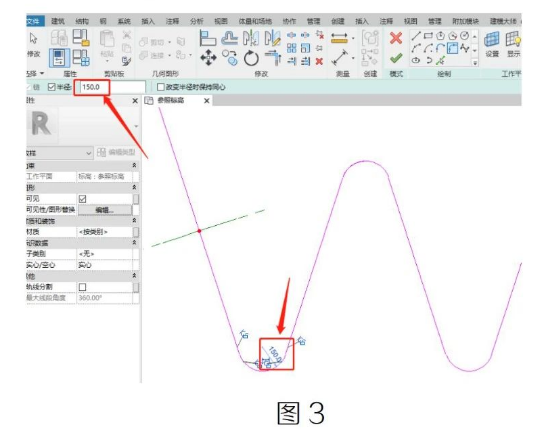Collapse the first properties group (工作平面)
542x442 pixels.
(134, 166)
